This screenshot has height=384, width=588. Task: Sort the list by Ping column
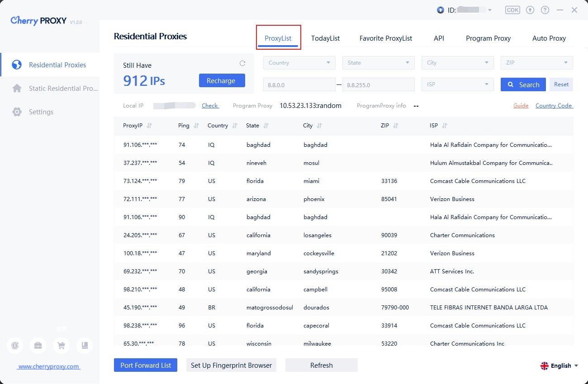(196, 126)
